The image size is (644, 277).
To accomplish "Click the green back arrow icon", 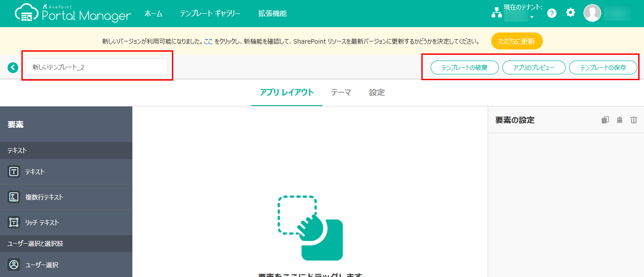I will pos(12,67).
